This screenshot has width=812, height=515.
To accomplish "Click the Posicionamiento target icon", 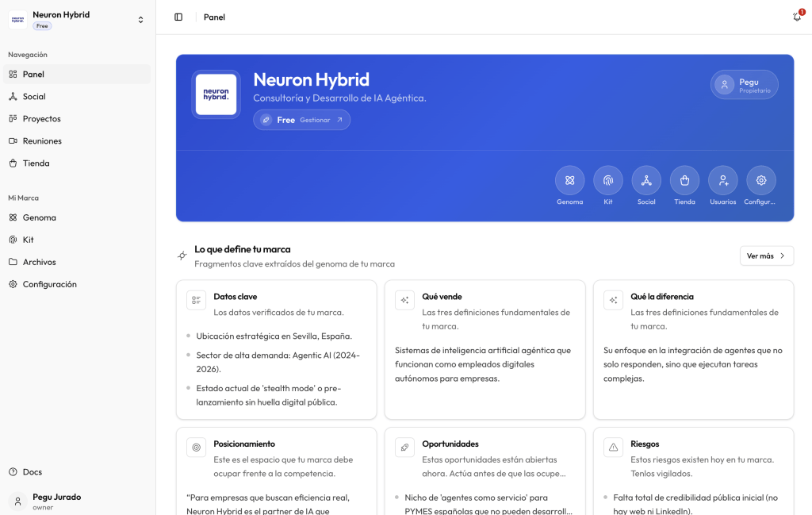I will coord(197,447).
